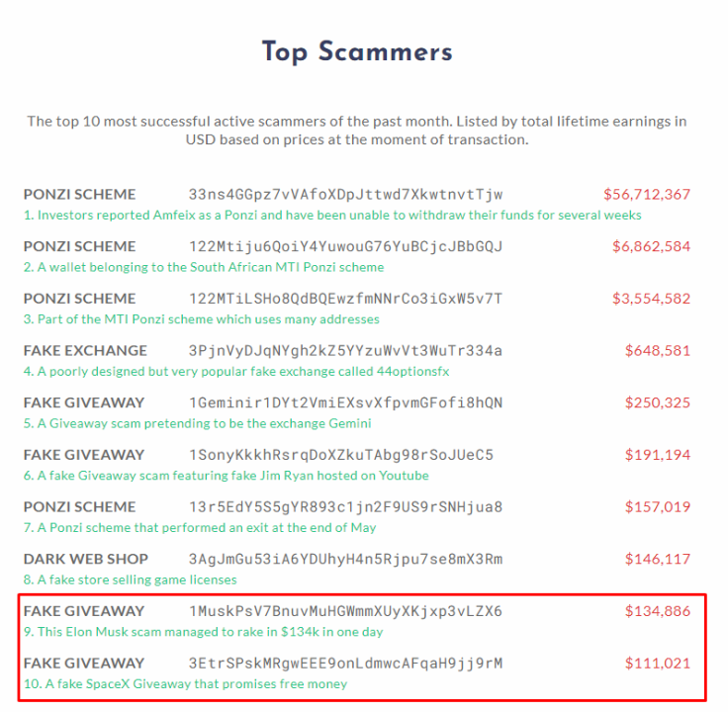
Task: Open the Elon Musk scam $134k description
Action: 204,632
